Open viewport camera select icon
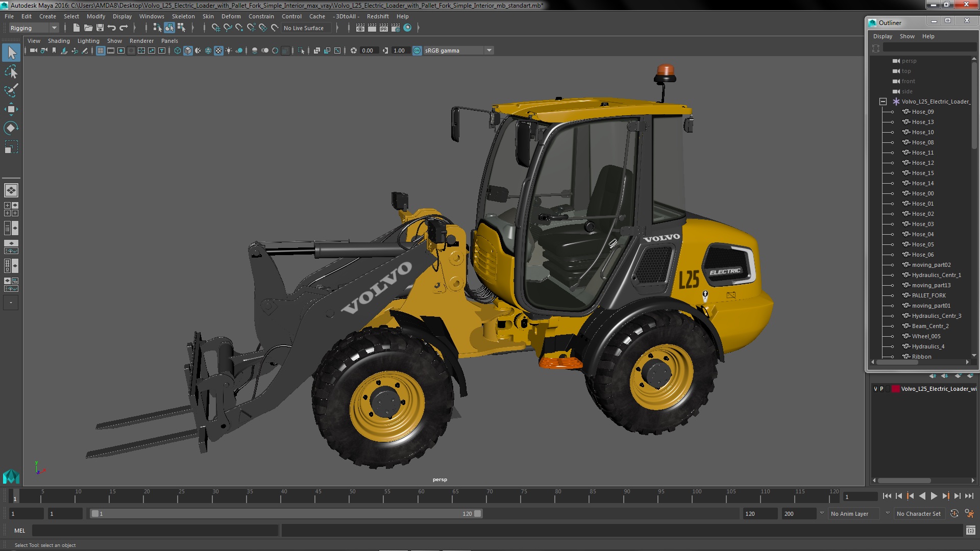The width and height of the screenshot is (980, 551). pos(34,51)
